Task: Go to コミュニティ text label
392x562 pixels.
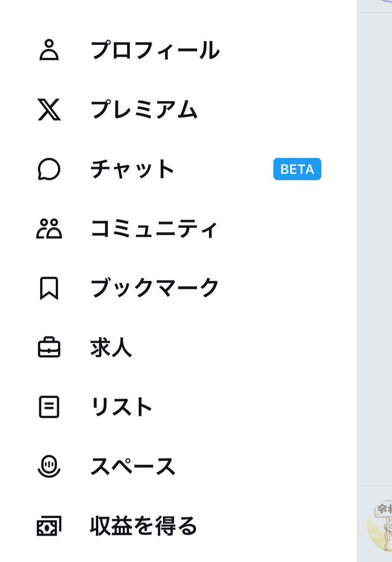Action: (154, 229)
